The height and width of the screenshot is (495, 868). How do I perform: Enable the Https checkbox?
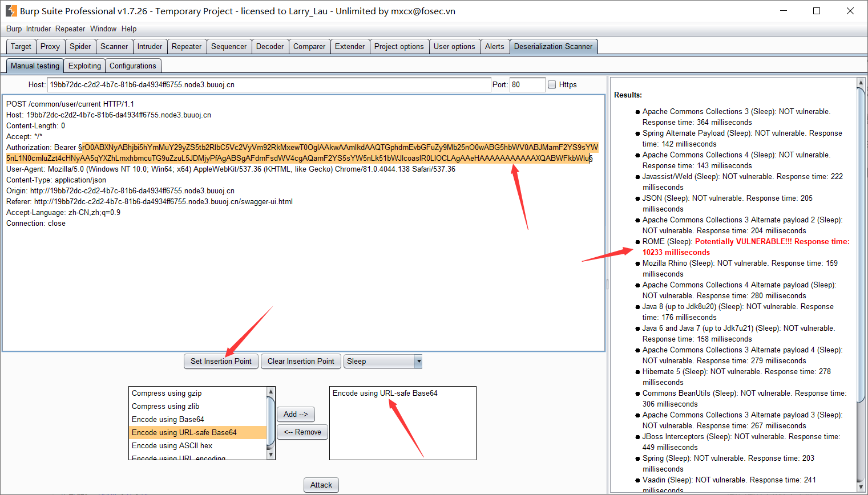[552, 84]
